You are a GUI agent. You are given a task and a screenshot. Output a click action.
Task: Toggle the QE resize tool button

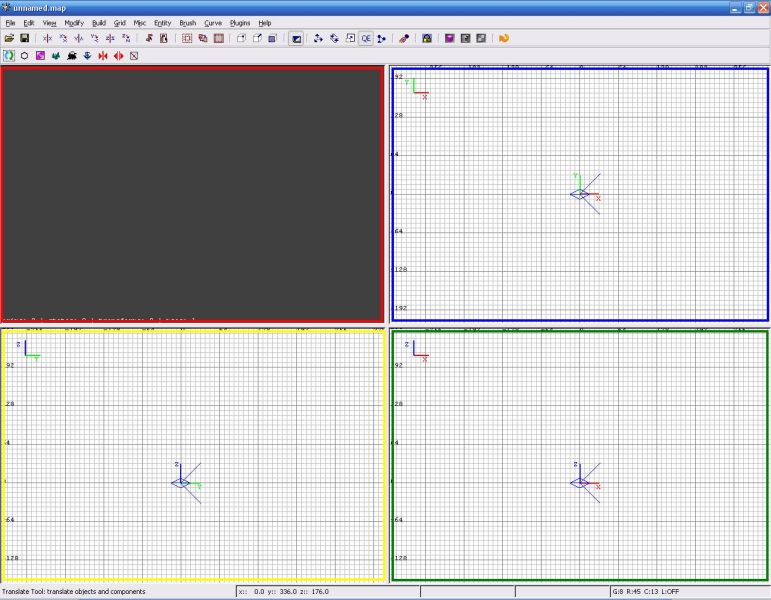[366, 38]
